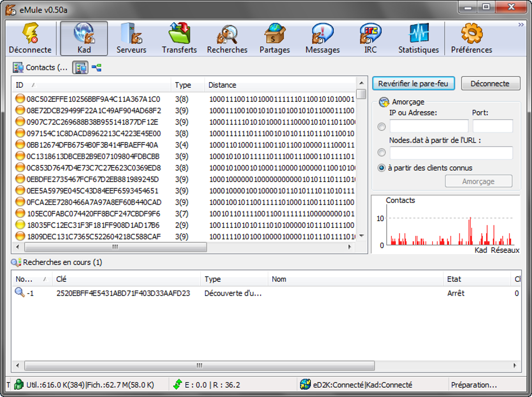This screenshot has height=397, width=532.
Task: Select contact row 0C1318613DBCEB2B9E07109804FDBCBB
Action: click(184, 156)
